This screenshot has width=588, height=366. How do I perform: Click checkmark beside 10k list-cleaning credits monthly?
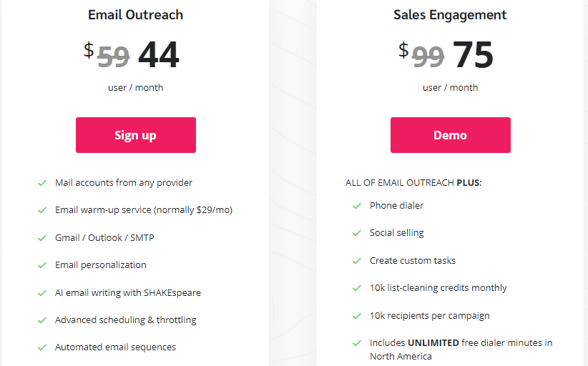[x=357, y=288]
